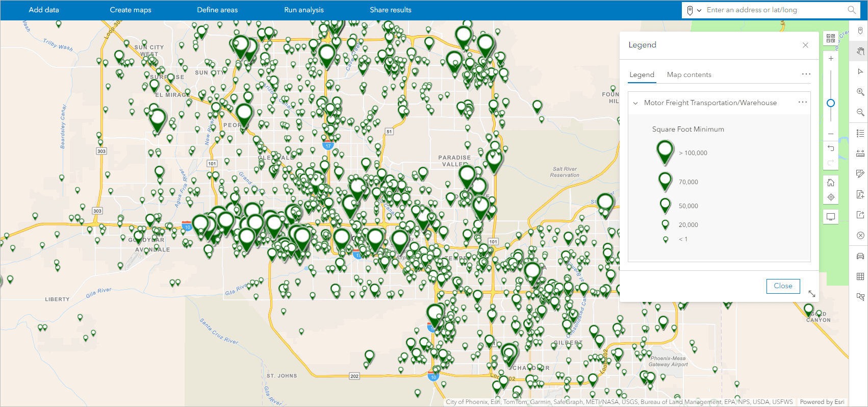868x407 pixels.
Task: Click the clear circle-X tool
Action: (860, 236)
